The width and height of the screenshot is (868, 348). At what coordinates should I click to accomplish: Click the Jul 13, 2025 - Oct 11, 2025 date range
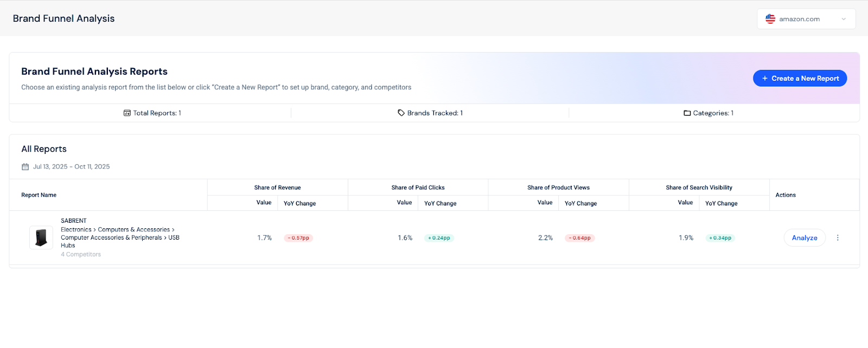pyautogui.click(x=71, y=167)
